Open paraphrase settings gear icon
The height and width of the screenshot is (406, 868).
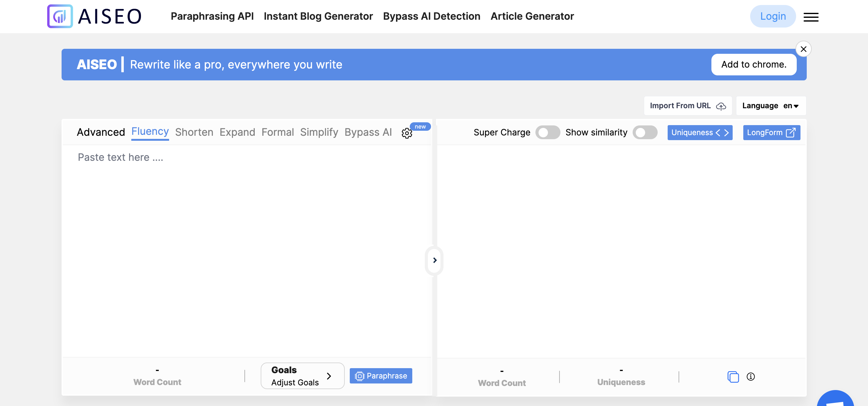(x=407, y=133)
